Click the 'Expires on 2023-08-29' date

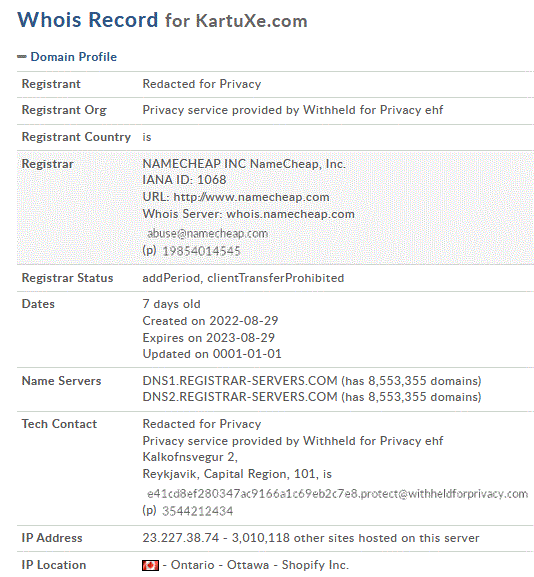209,337
